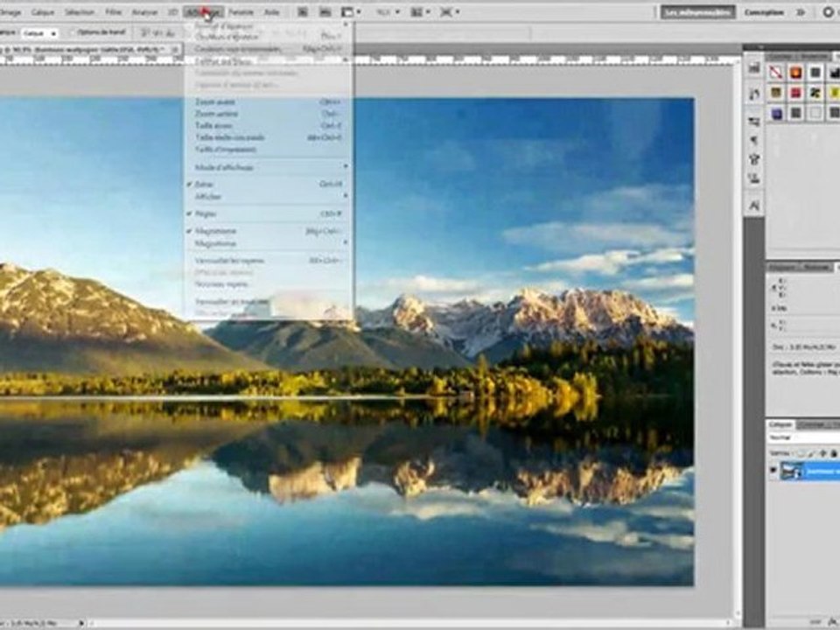The width and height of the screenshot is (840, 630).
Task: Open the clone source stamp icon in dock
Action: (x=754, y=178)
